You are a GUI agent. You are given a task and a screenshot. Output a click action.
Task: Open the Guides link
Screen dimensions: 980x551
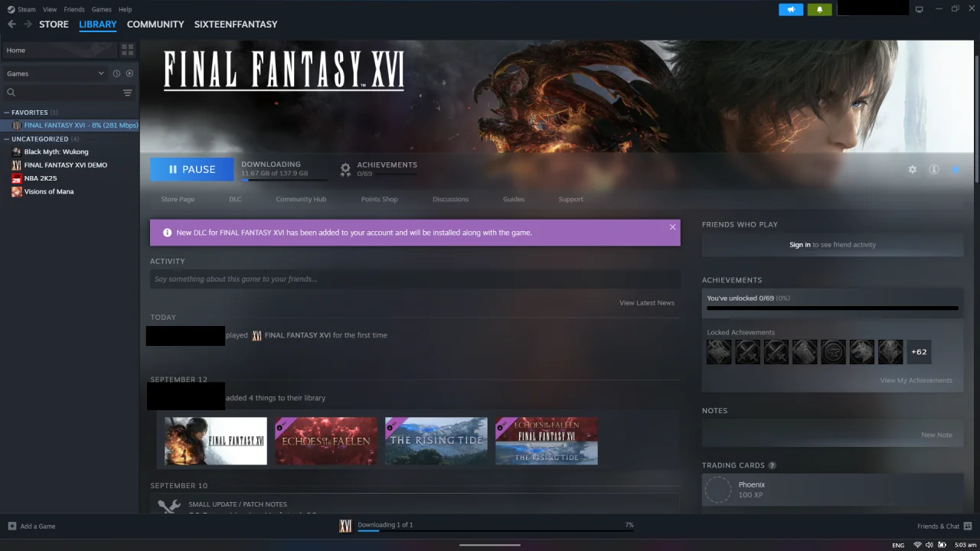point(514,199)
